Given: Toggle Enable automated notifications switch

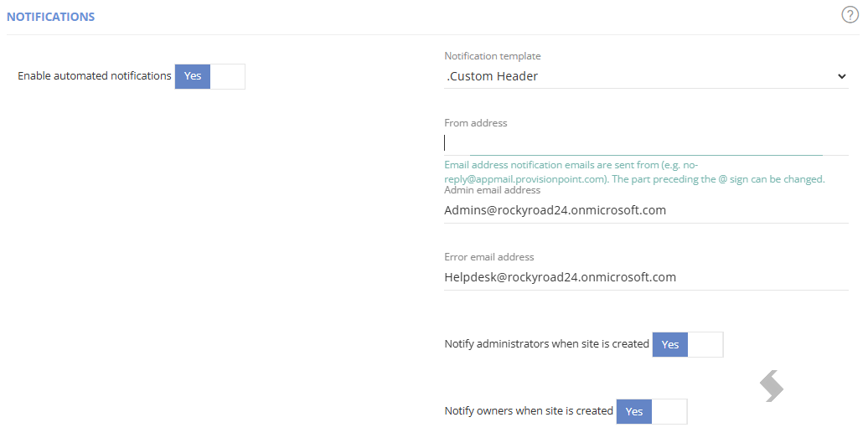Looking at the screenshot, I should [209, 76].
